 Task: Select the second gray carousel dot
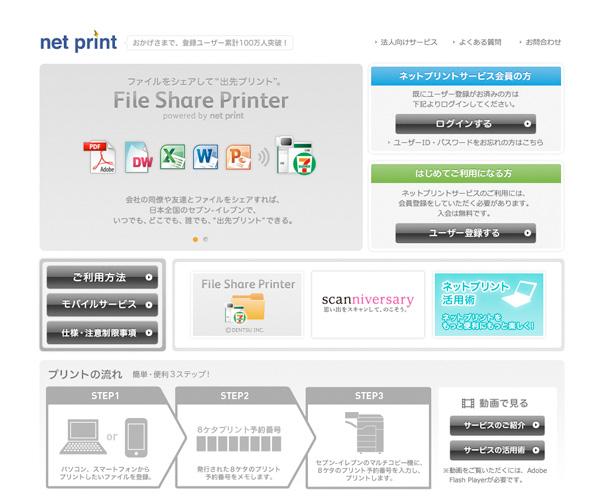tap(205, 239)
